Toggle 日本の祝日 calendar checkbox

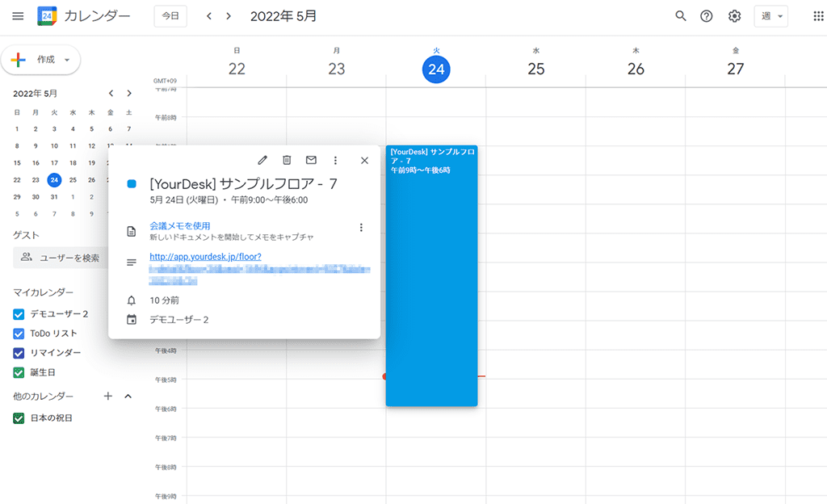pos(19,418)
